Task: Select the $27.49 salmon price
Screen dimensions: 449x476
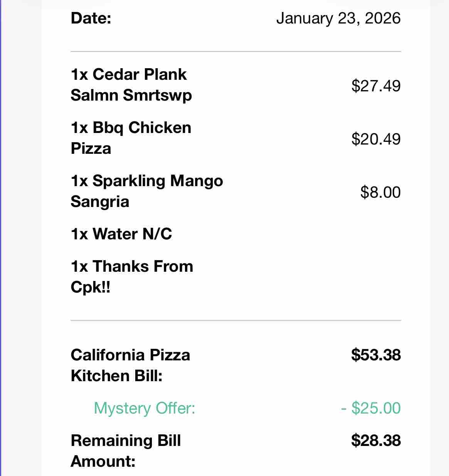Action: tap(376, 86)
